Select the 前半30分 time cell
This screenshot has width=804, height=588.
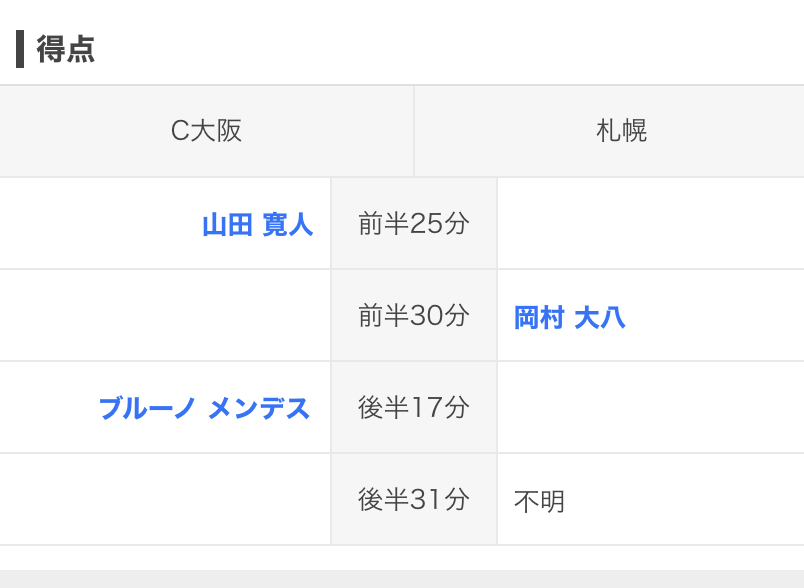coord(413,316)
